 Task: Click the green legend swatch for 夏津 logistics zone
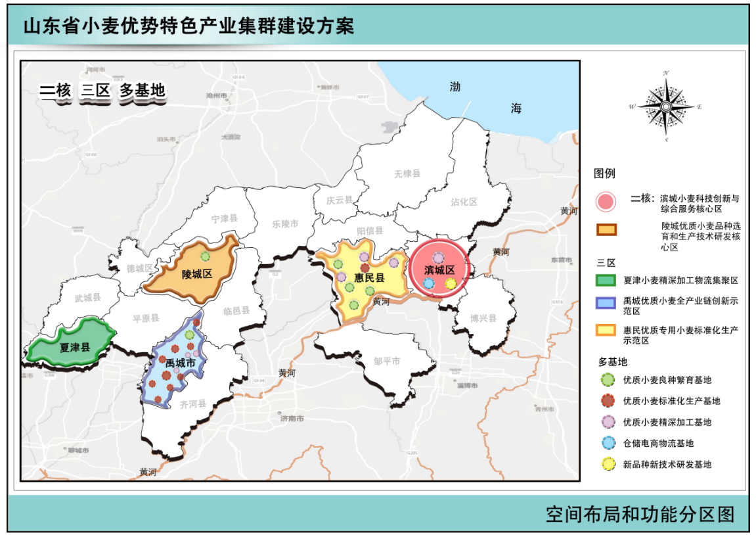(x=606, y=280)
